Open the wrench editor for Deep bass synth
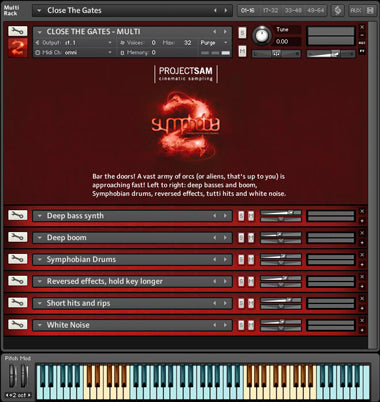The image size is (380, 402). click(x=17, y=215)
